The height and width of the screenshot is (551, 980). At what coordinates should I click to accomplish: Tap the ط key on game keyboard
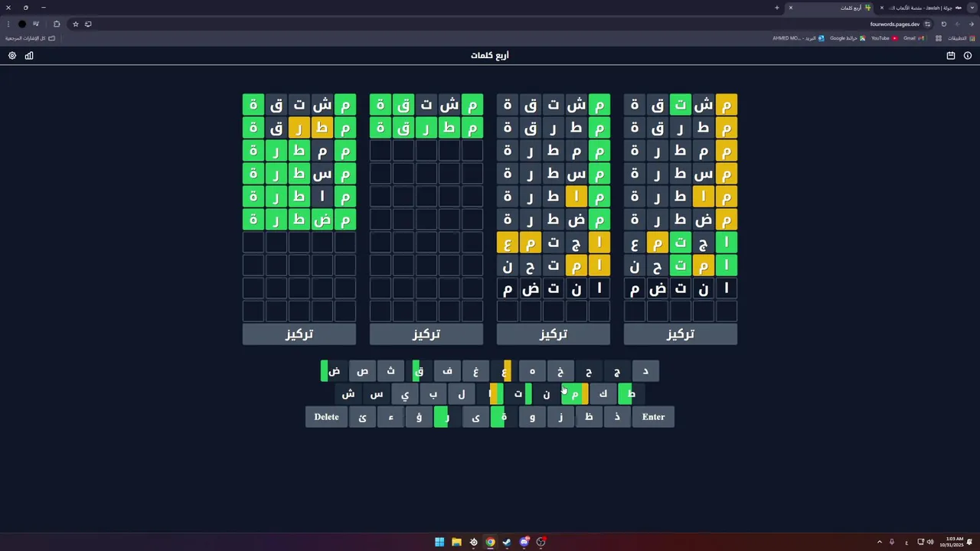click(x=632, y=394)
